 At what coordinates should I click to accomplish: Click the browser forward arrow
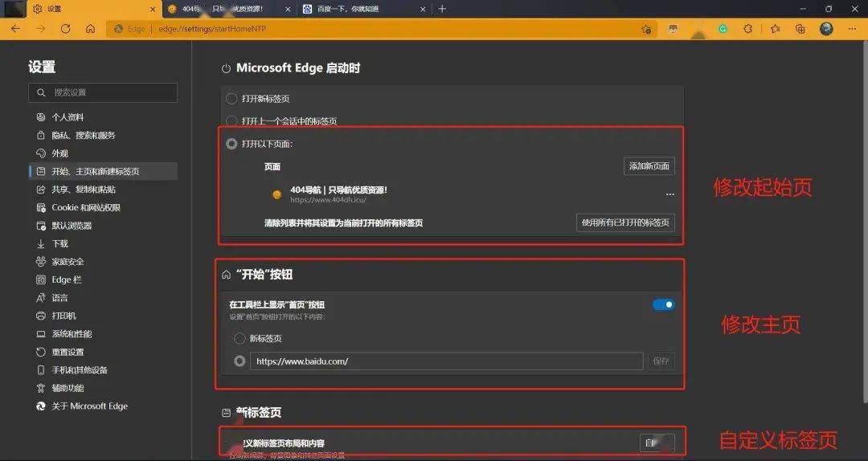40,29
